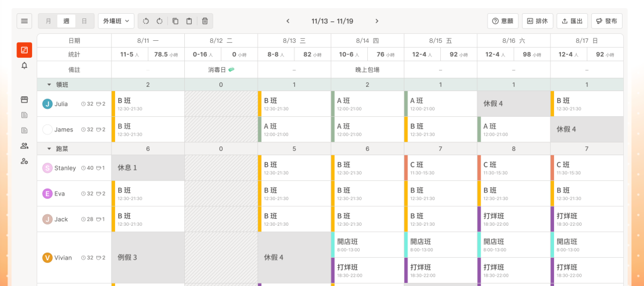
Task: Click the paste clipboard icon
Action: tap(189, 21)
